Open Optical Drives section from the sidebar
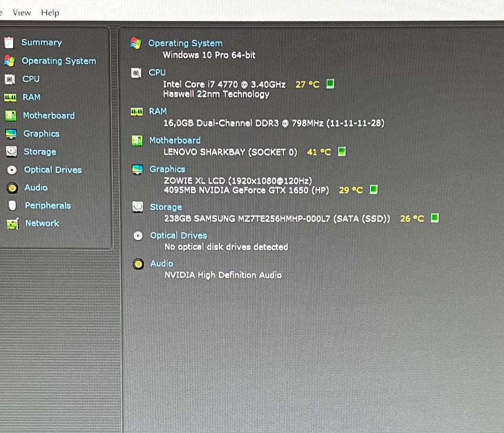Viewport: 504px width, 433px height. coord(53,170)
